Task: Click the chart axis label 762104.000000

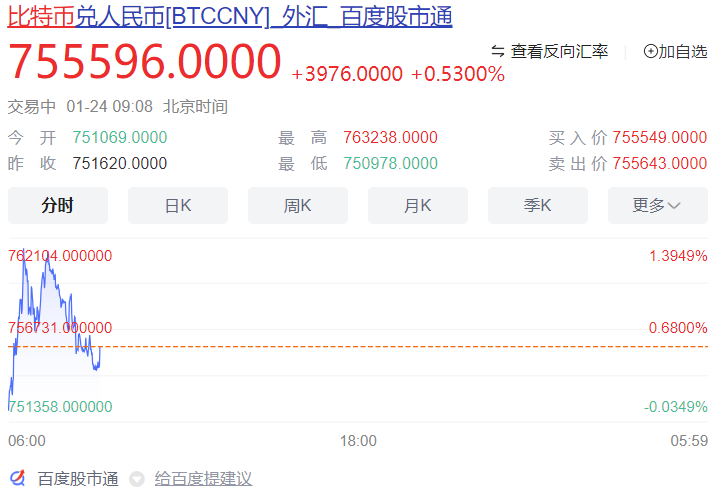Action: [60, 256]
